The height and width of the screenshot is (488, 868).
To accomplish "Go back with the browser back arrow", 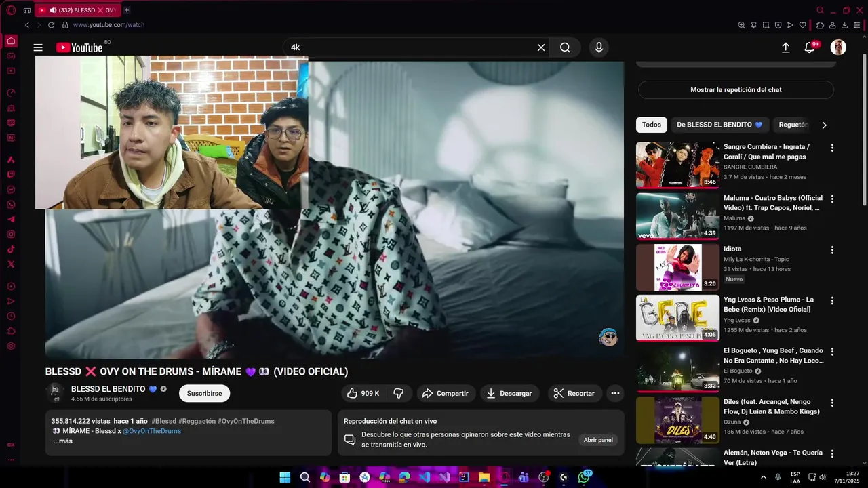I will [x=27, y=25].
